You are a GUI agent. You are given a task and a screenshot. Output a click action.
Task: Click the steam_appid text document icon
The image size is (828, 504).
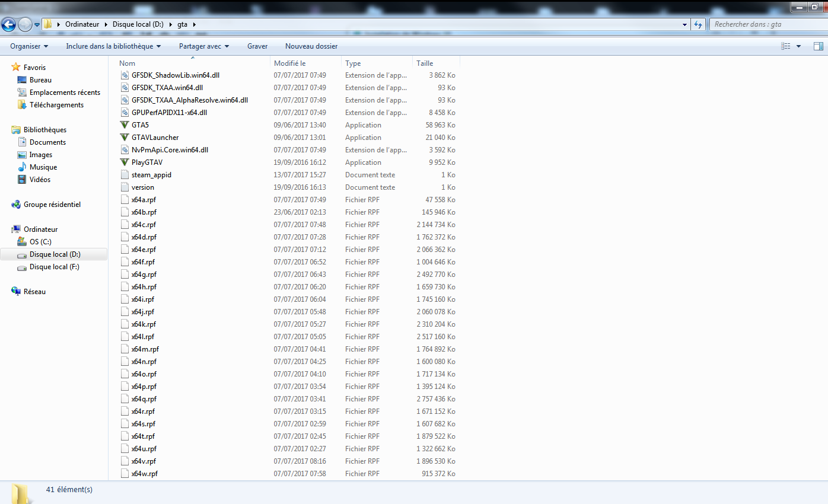[x=125, y=175]
